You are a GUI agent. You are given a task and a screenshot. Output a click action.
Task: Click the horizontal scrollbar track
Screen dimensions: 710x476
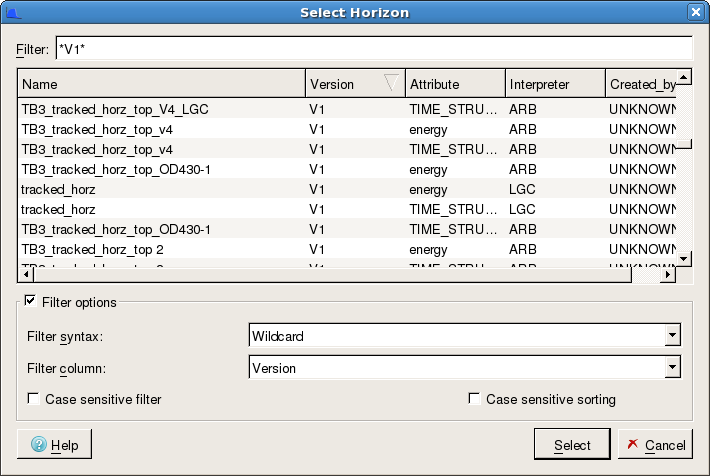[x=646, y=274]
